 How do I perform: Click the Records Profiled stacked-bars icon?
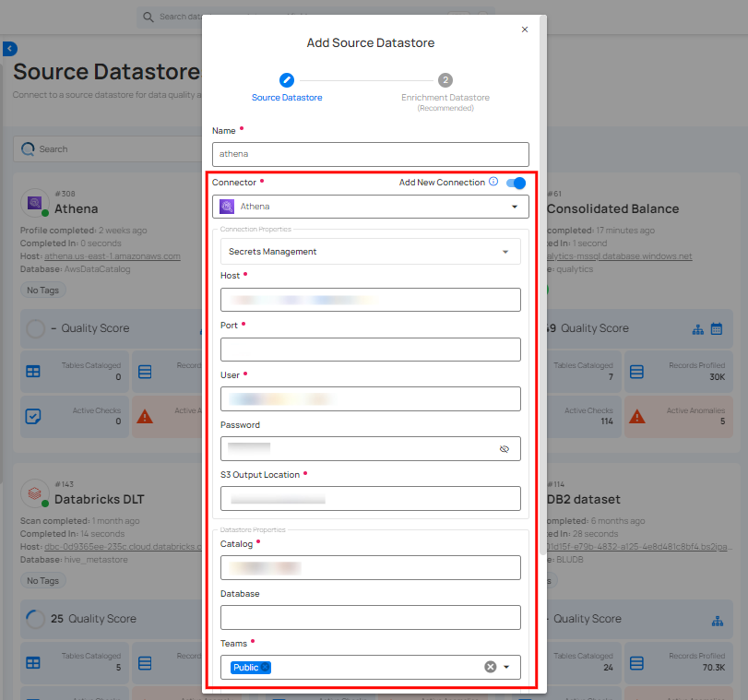[145, 372]
